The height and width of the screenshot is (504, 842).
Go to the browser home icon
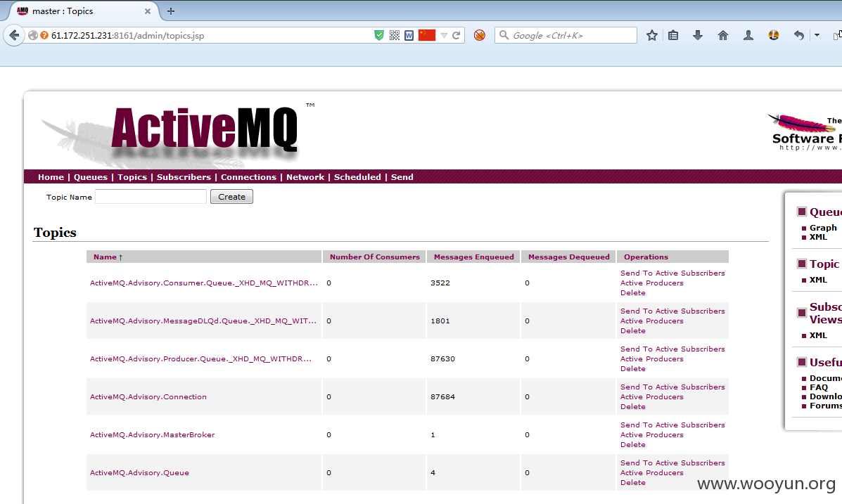point(723,35)
